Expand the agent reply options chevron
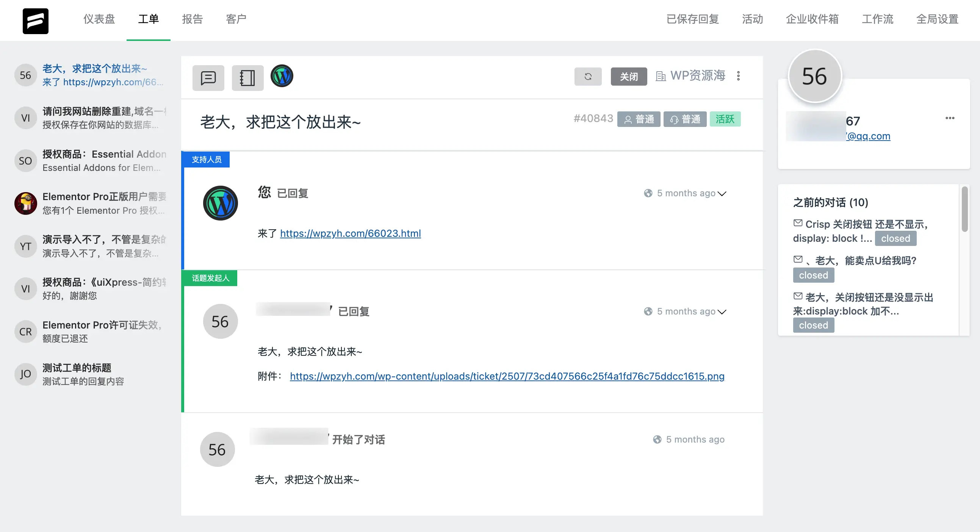980x532 pixels. pos(722,194)
